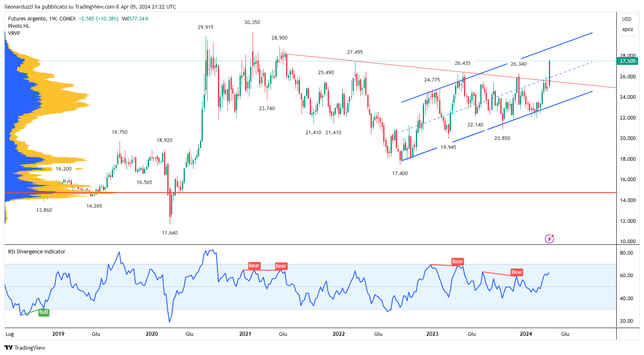Click the publication header by lleonarduzzi
This screenshot has width=644, height=355.
tap(90, 7)
